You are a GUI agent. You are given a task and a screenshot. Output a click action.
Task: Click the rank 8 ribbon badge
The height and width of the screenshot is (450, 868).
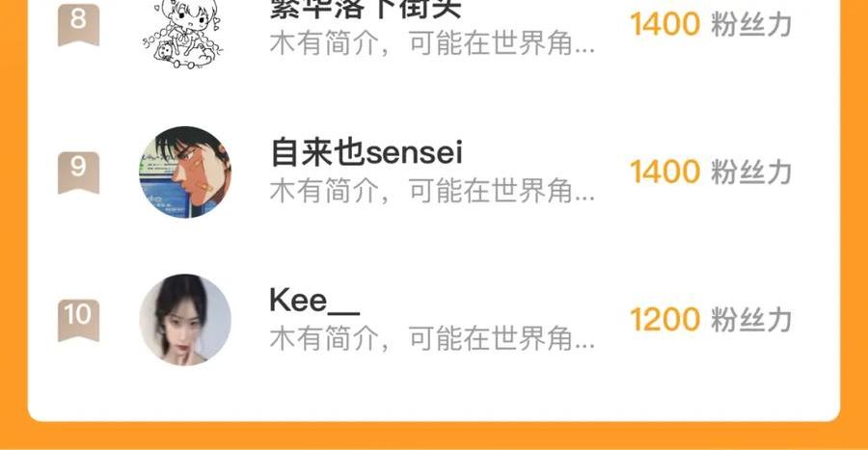coord(79,23)
